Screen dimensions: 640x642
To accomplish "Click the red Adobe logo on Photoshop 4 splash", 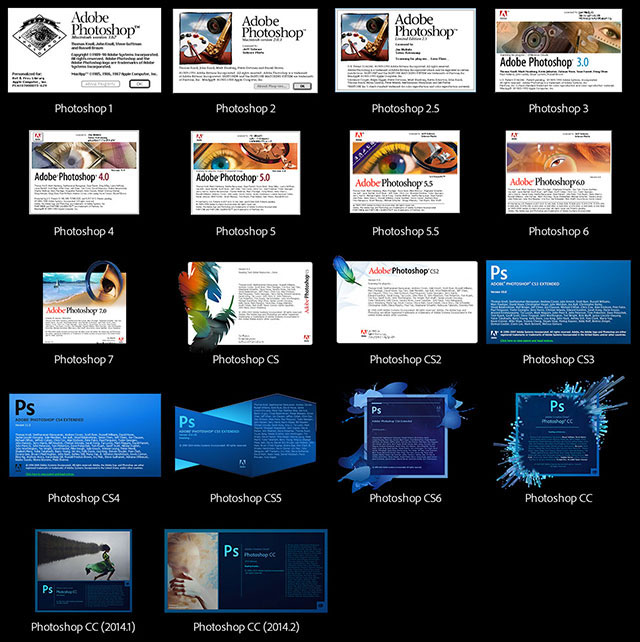I will pyautogui.click(x=38, y=137).
